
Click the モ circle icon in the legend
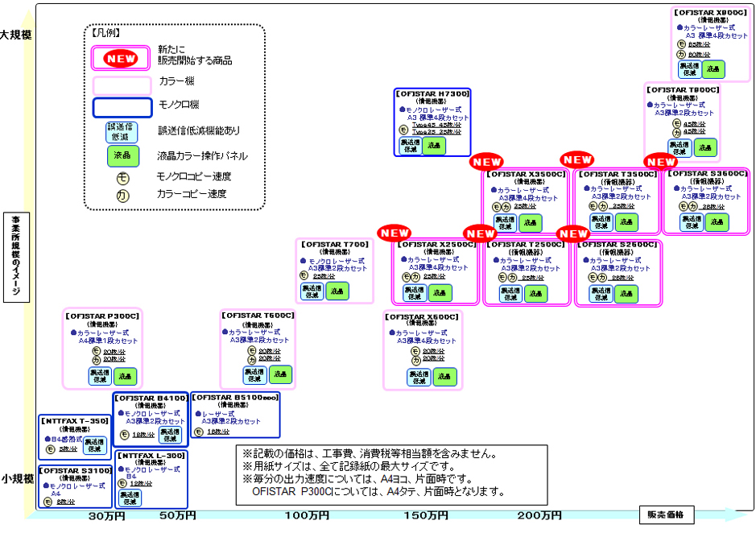tap(123, 179)
